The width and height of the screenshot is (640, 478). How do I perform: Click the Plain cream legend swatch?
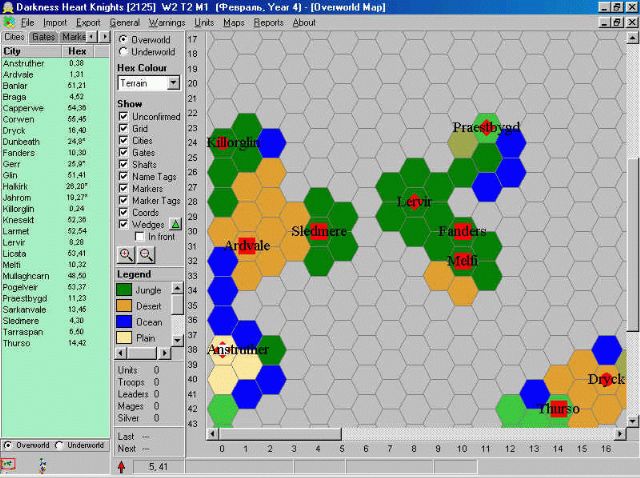pyautogui.click(x=124, y=338)
